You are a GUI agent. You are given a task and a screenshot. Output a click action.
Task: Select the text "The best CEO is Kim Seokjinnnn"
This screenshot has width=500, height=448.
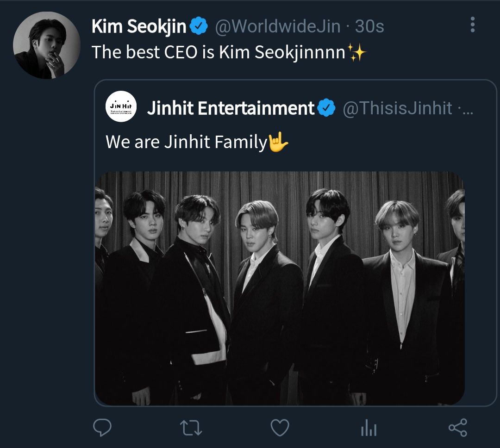(x=219, y=52)
